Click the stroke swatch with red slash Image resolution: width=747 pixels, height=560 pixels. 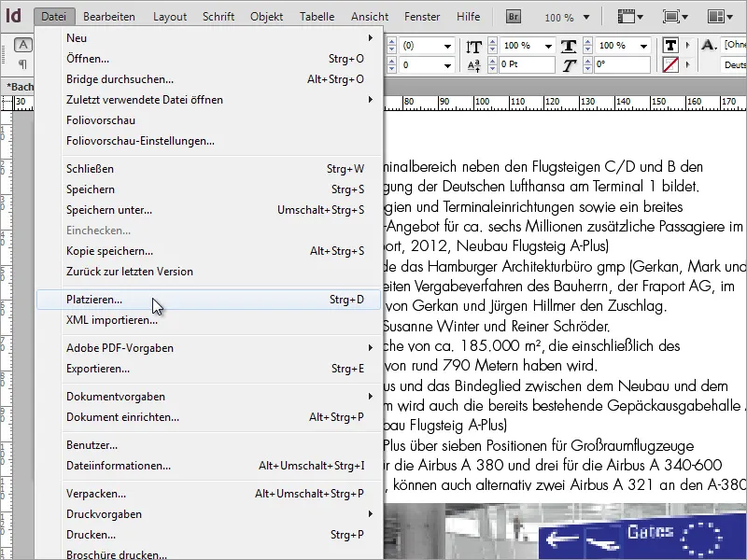pos(670,63)
